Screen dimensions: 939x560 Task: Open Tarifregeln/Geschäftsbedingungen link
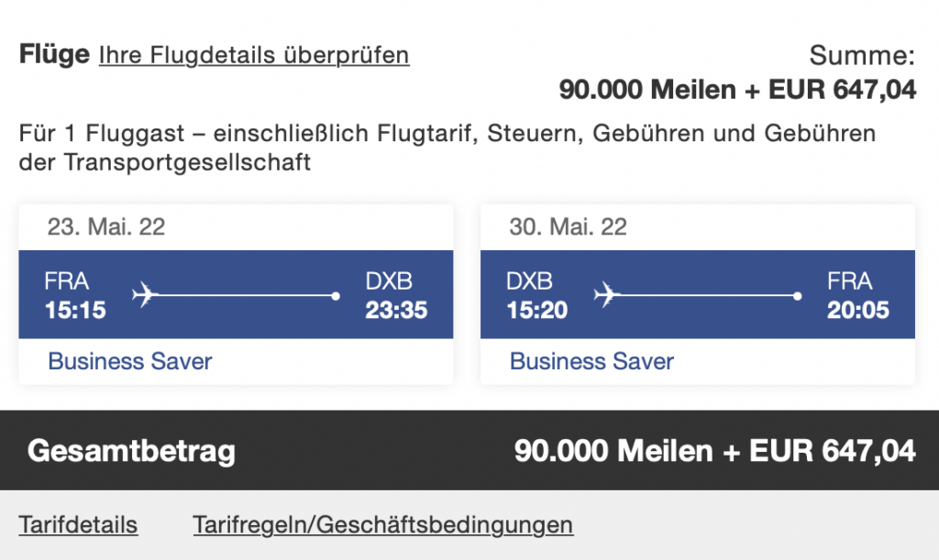click(382, 525)
